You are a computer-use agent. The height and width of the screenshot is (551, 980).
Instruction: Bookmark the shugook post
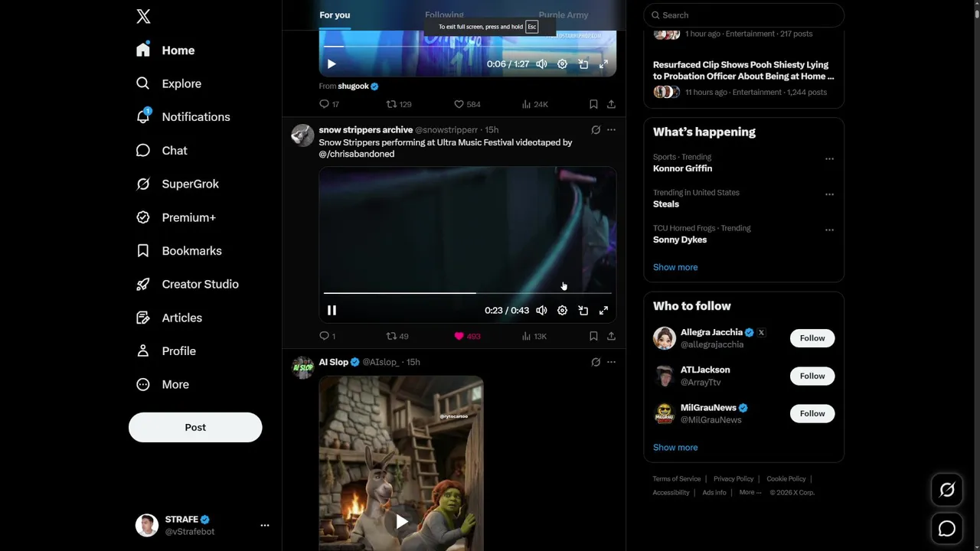coord(593,104)
